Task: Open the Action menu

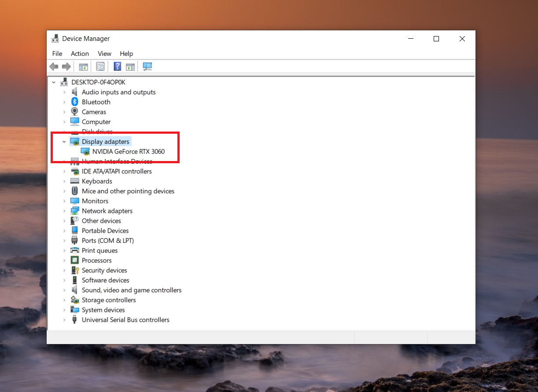Action: click(80, 54)
